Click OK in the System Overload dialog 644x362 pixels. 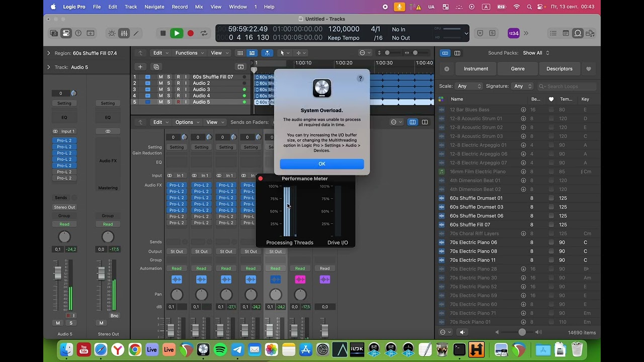[x=322, y=164]
